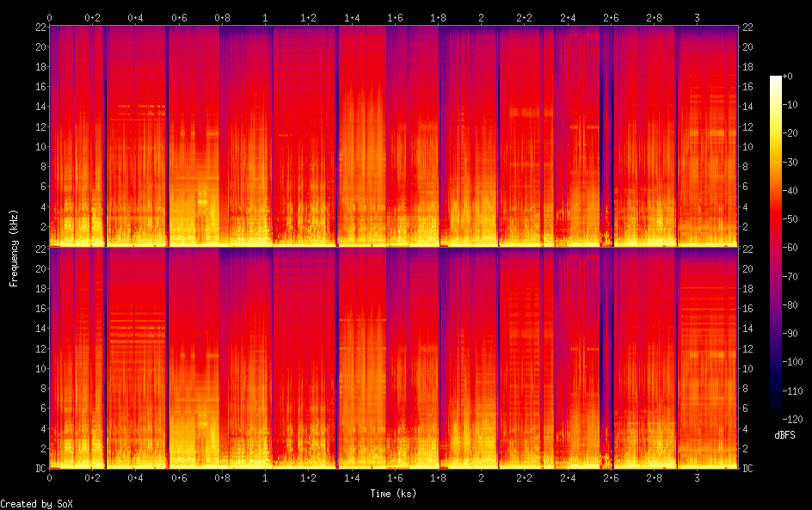812x510 pixels.
Task: Click the 3 tick on bottom time axis
Action: click(697, 477)
